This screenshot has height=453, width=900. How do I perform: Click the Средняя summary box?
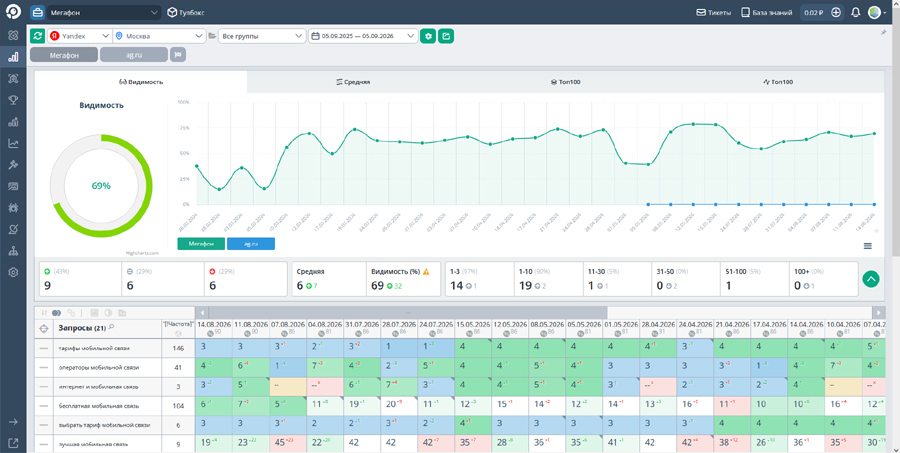(329, 279)
